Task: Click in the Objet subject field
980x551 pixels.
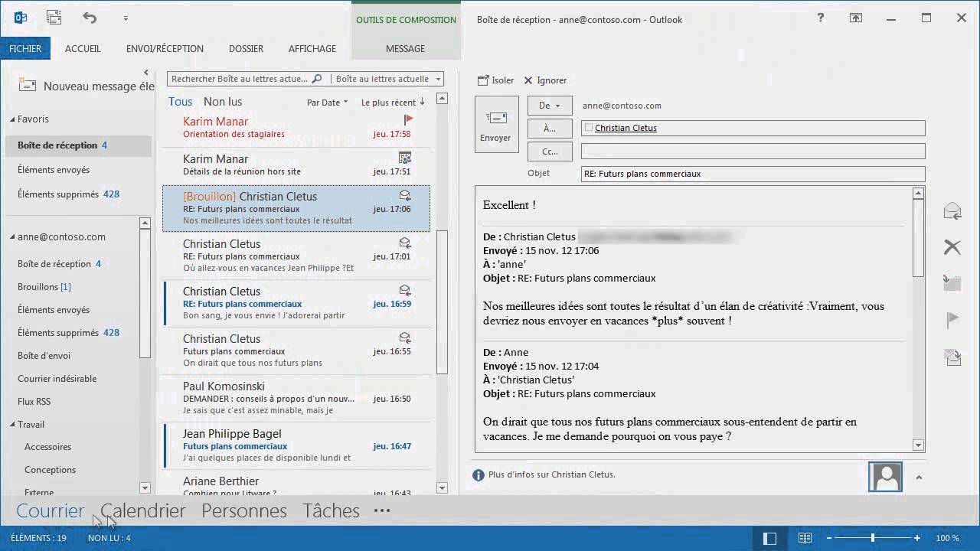Action: tap(753, 174)
